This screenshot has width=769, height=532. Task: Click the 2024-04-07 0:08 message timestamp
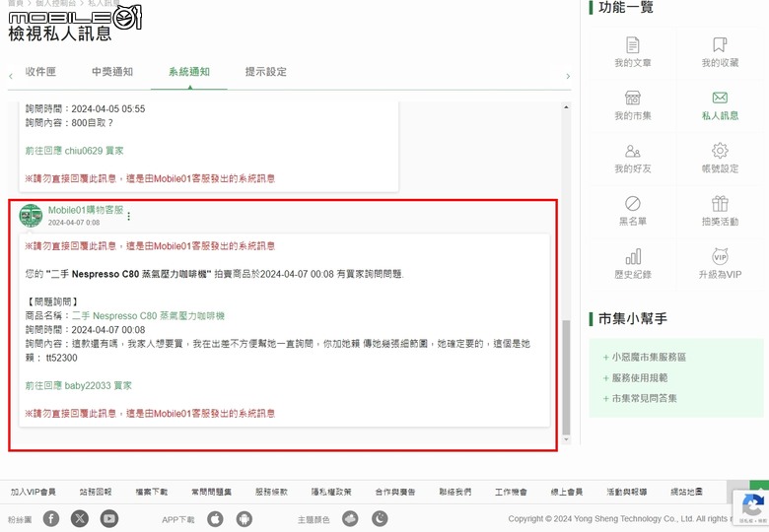(x=74, y=223)
